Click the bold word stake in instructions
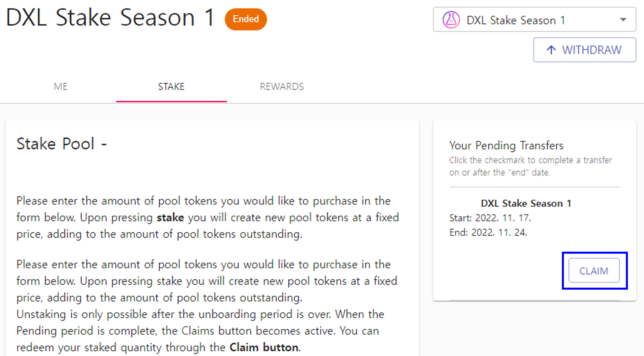This screenshot has height=356, width=644. pyautogui.click(x=170, y=217)
